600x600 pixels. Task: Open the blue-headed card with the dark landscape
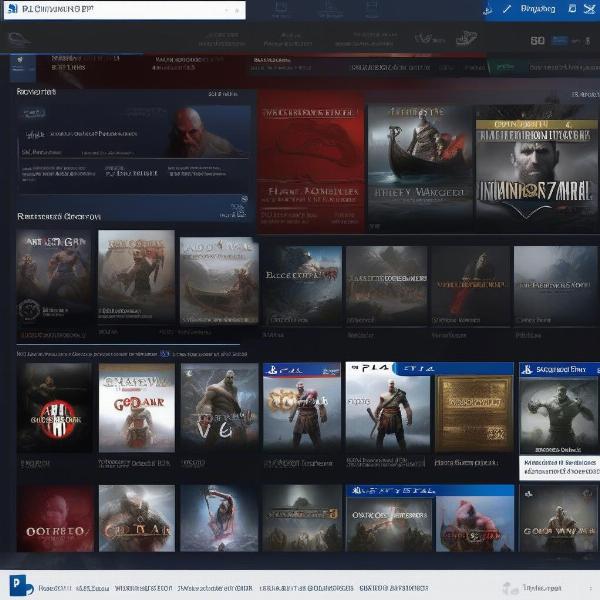[x=389, y=519]
